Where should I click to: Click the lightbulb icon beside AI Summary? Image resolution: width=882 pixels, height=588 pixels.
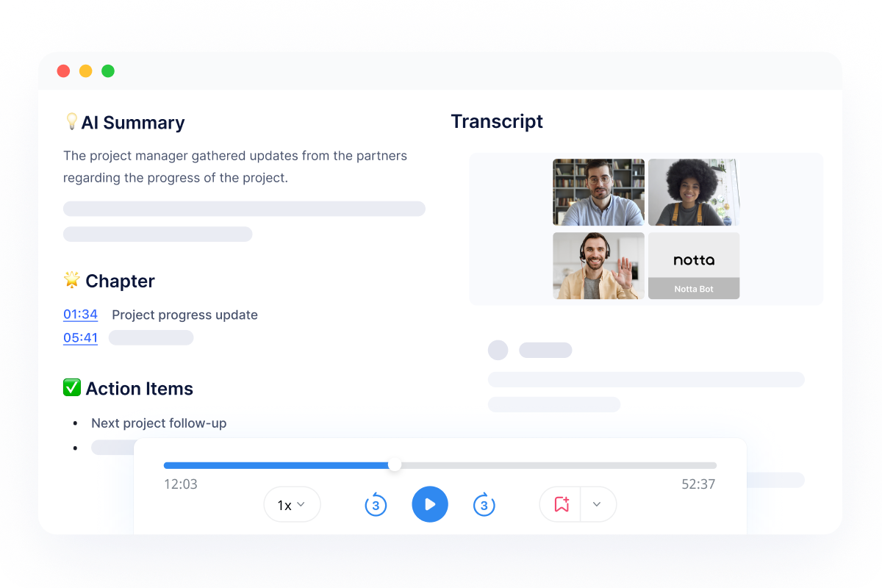coord(71,121)
